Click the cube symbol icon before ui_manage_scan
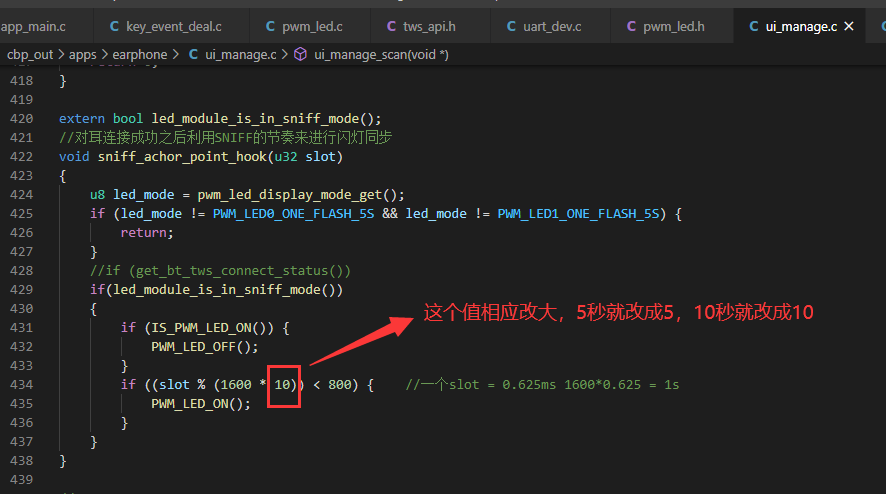The image size is (886, 494). tap(301, 54)
